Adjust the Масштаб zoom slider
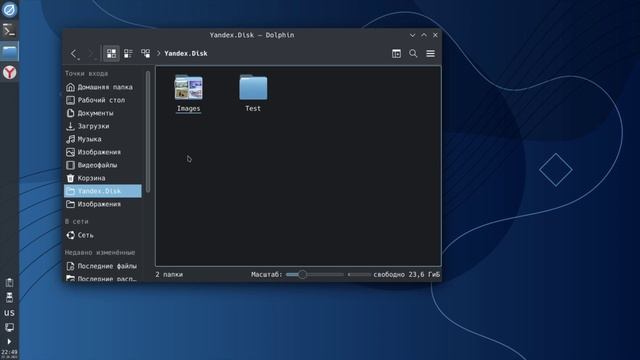The image size is (640, 360). [315, 275]
